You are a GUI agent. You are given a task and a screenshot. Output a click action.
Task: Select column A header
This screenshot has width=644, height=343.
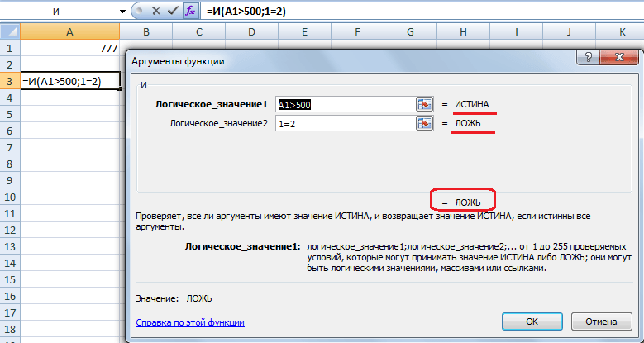click(x=69, y=31)
